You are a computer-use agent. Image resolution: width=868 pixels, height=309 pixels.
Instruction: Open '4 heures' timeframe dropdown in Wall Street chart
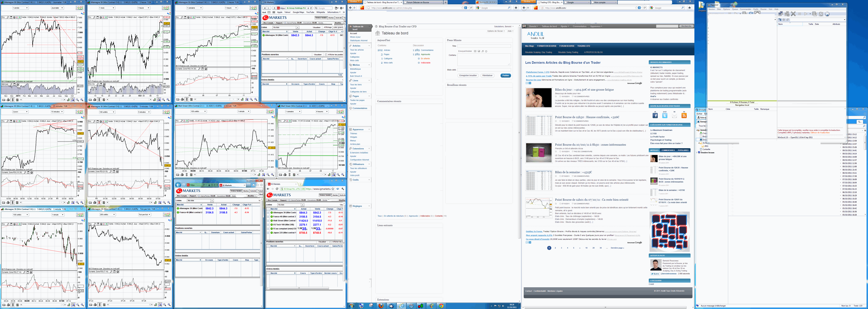[322, 111]
